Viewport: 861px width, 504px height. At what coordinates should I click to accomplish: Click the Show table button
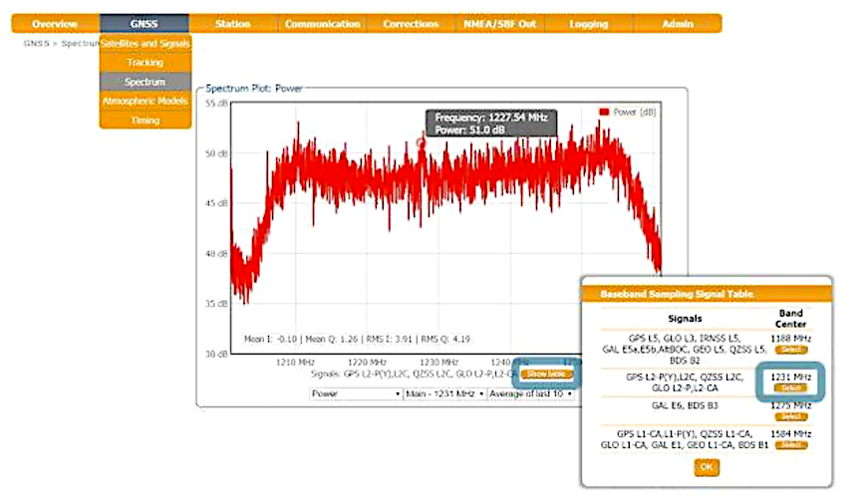[546, 375]
